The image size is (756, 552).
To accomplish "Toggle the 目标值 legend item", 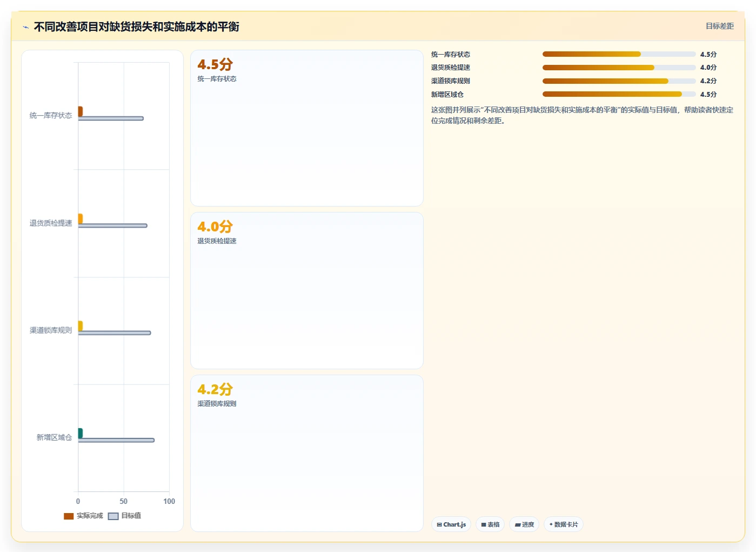I will 125,516.
